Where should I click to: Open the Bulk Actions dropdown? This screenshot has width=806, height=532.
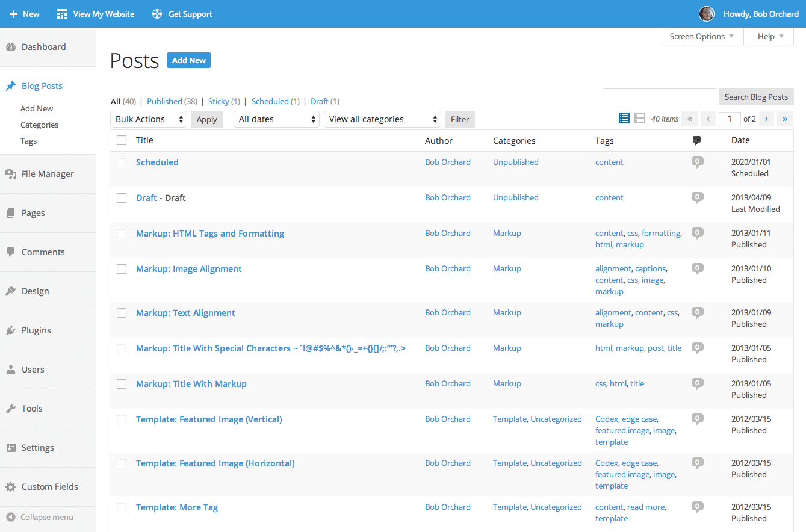coord(149,119)
